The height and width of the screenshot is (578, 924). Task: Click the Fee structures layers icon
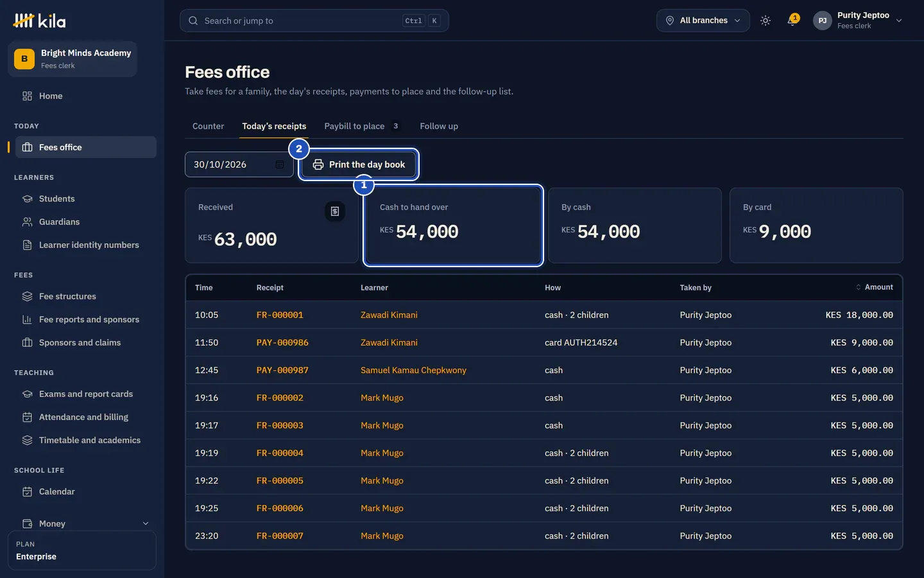[x=27, y=296]
